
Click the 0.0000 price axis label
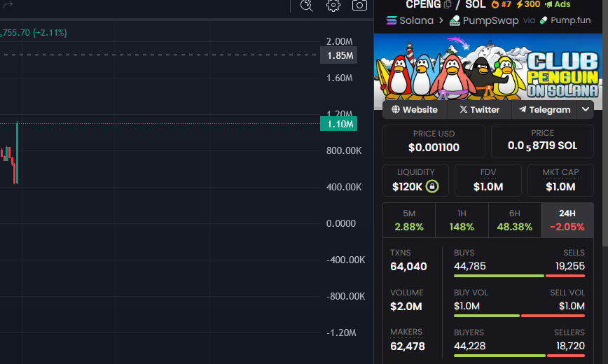341,224
